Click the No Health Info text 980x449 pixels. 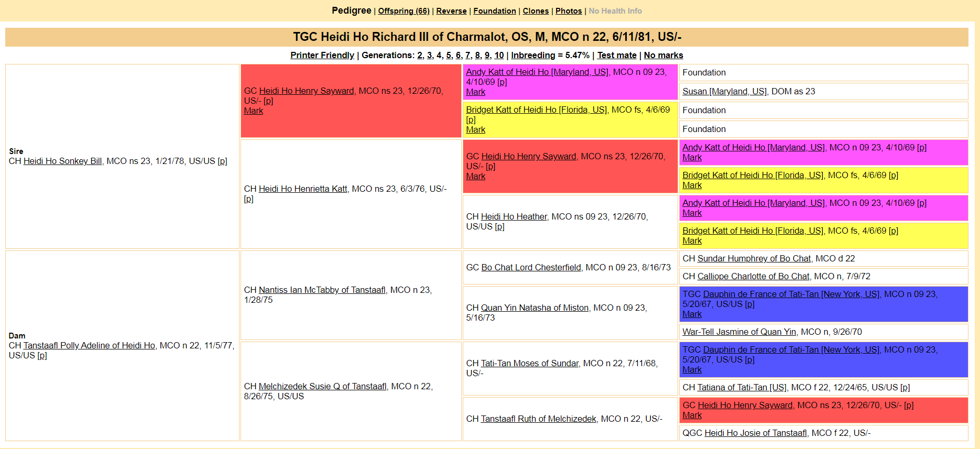[x=615, y=11]
